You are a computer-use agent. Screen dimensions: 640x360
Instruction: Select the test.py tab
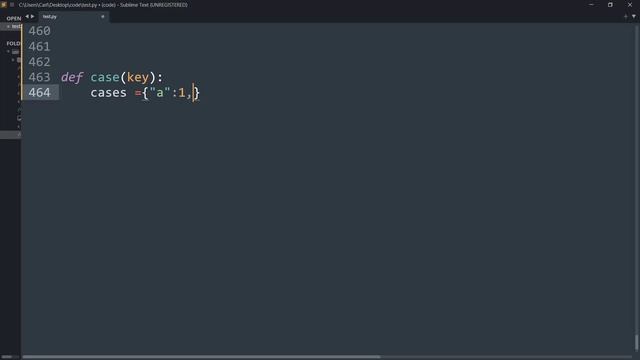coord(73,17)
